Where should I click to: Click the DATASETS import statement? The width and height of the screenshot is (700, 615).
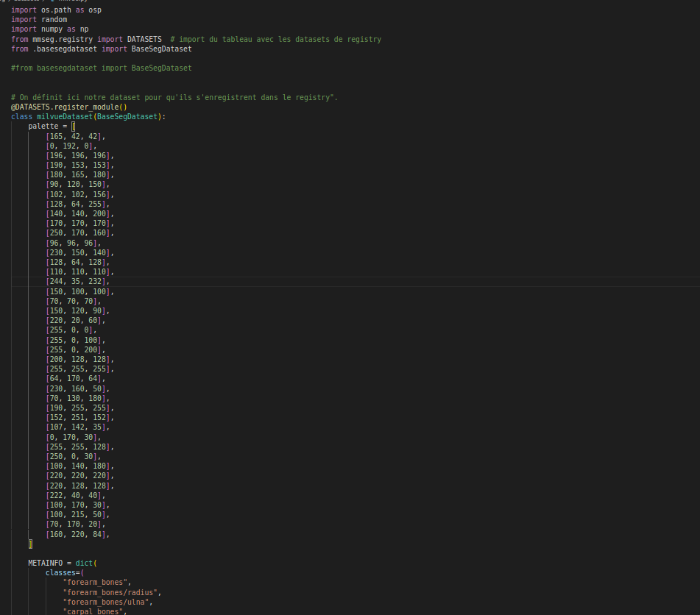[x=144, y=39]
